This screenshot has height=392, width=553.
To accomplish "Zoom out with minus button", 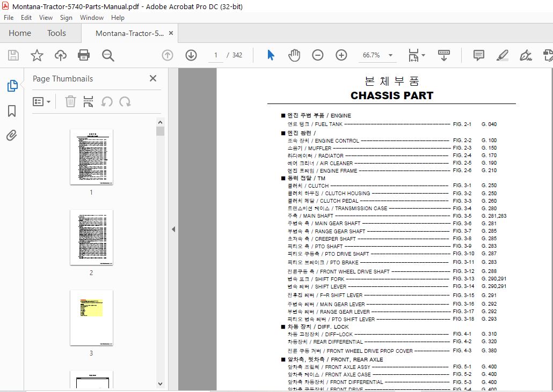I will pos(317,55).
